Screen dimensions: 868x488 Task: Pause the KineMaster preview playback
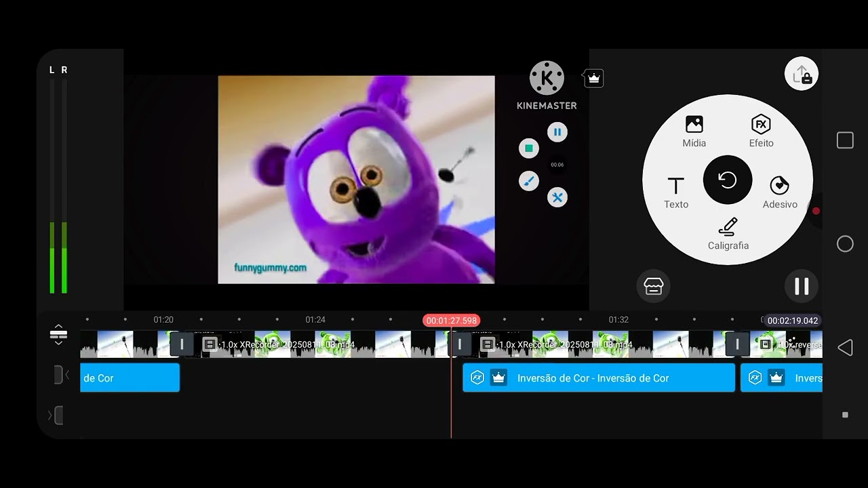click(x=802, y=286)
